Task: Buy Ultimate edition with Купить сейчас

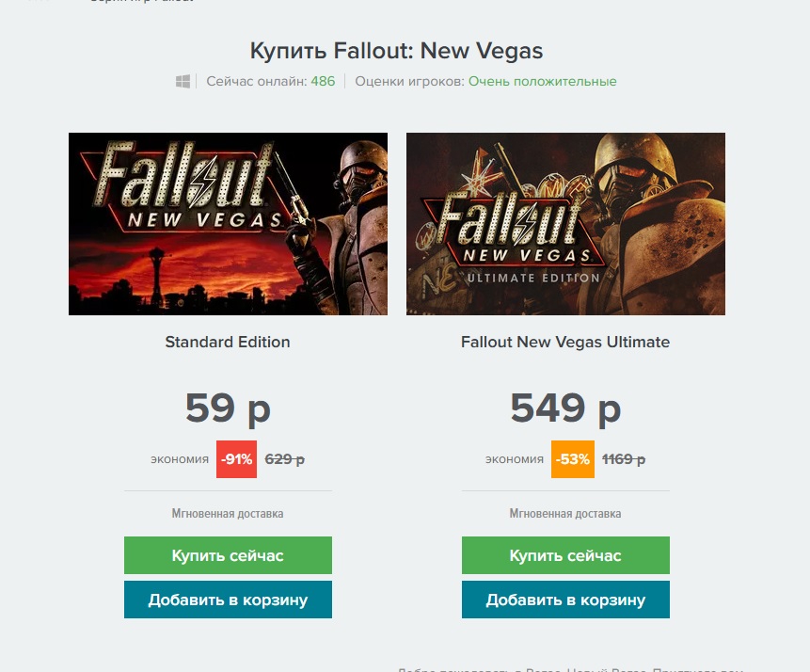Action: coord(565,555)
